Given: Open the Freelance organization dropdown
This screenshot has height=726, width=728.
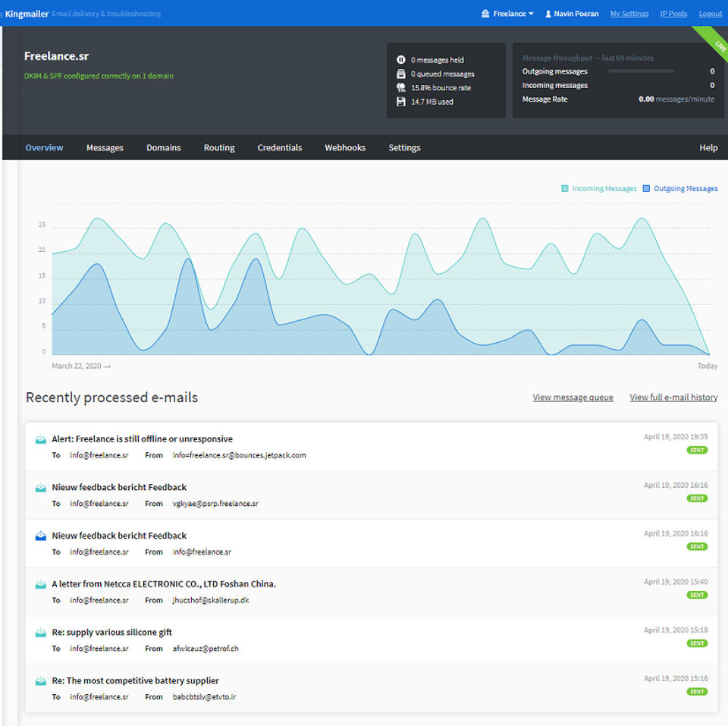Looking at the screenshot, I should point(513,14).
